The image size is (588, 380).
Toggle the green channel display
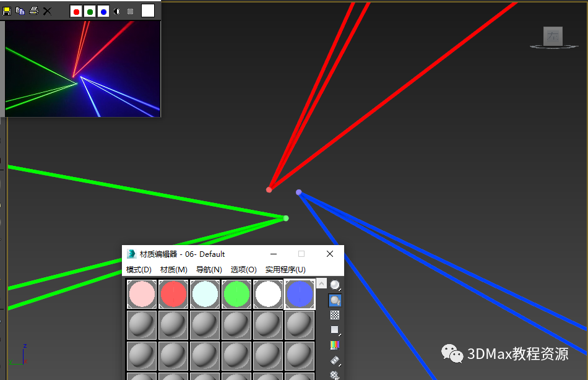(x=90, y=12)
